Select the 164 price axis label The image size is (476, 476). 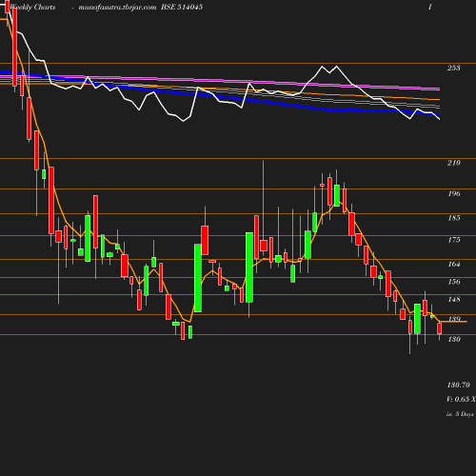(454, 264)
